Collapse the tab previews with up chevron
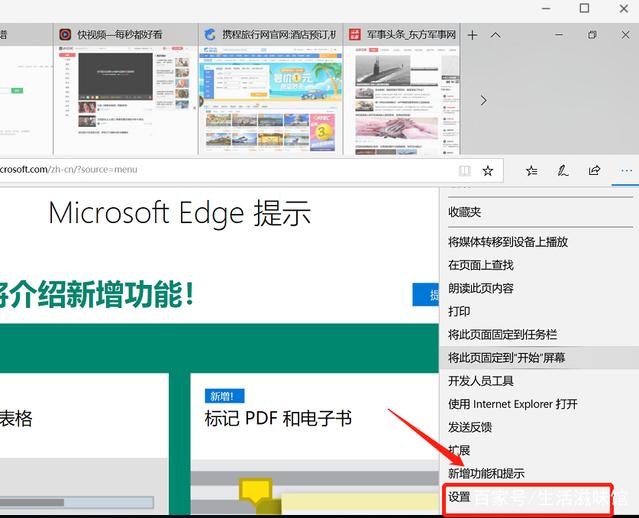Image resolution: width=639 pixels, height=518 pixels. [496, 35]
